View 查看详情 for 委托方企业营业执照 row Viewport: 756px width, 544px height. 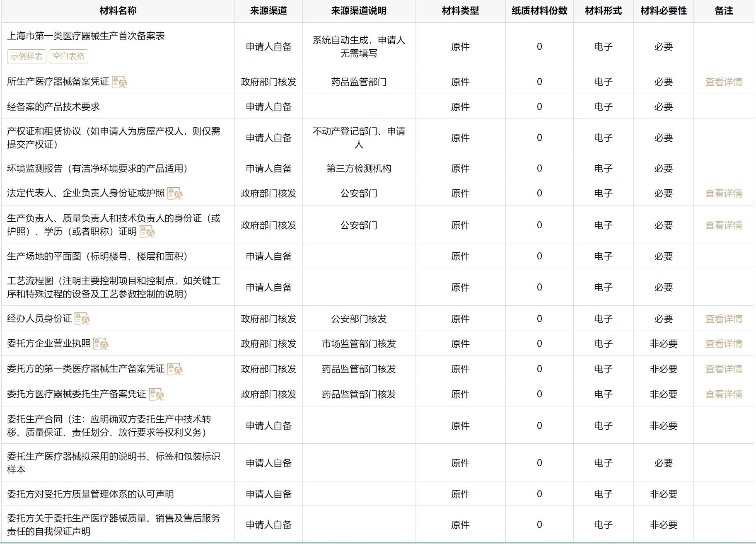coord(724,344)
